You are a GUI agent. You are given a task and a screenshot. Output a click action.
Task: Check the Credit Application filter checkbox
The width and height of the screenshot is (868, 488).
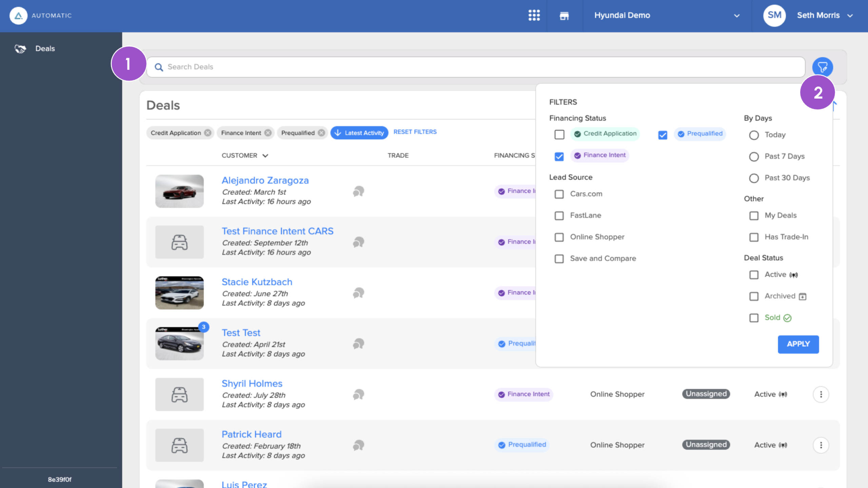coord(559,135)
